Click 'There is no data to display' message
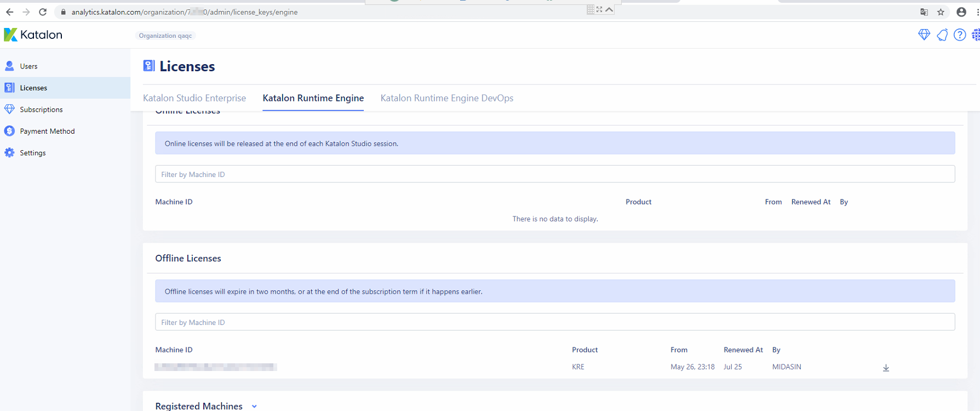 [555, 219]
